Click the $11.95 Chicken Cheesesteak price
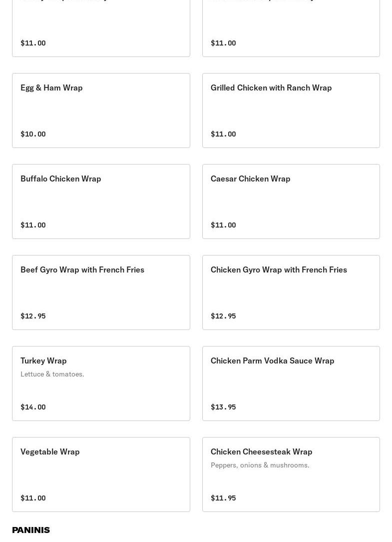The width and height of the screenshot is (392, 542). (223, 497)
